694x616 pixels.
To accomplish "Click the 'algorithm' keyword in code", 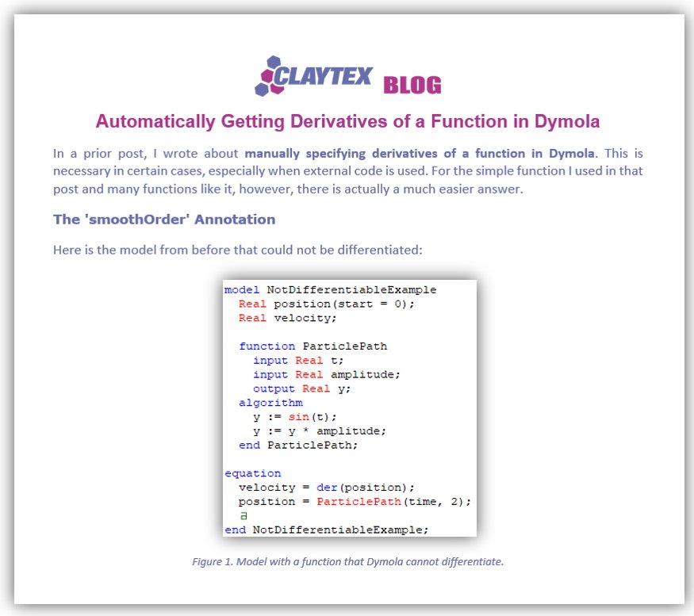I will click(271, 403).
